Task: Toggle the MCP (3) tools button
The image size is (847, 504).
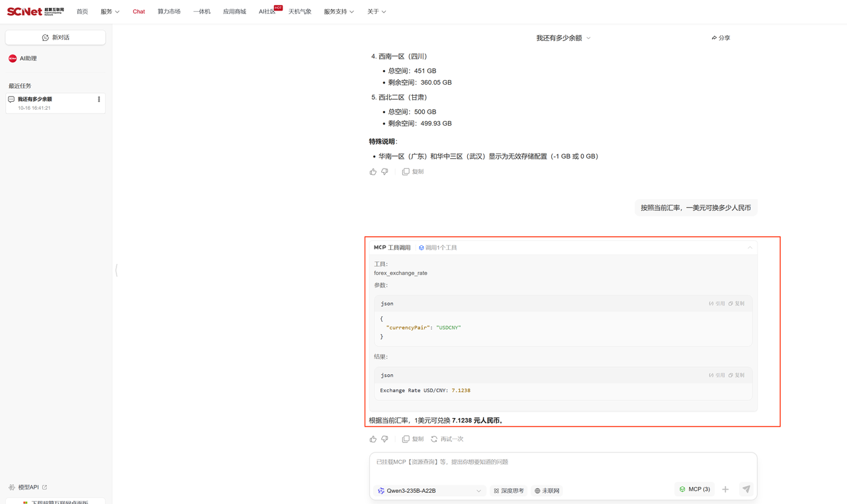Action: tap(694, 489)
